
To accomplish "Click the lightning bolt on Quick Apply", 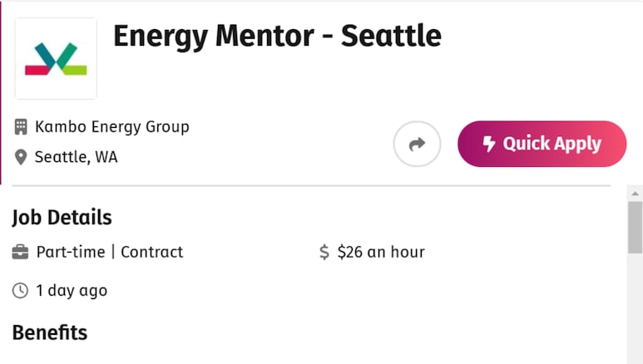I will [x=489, y=144].
